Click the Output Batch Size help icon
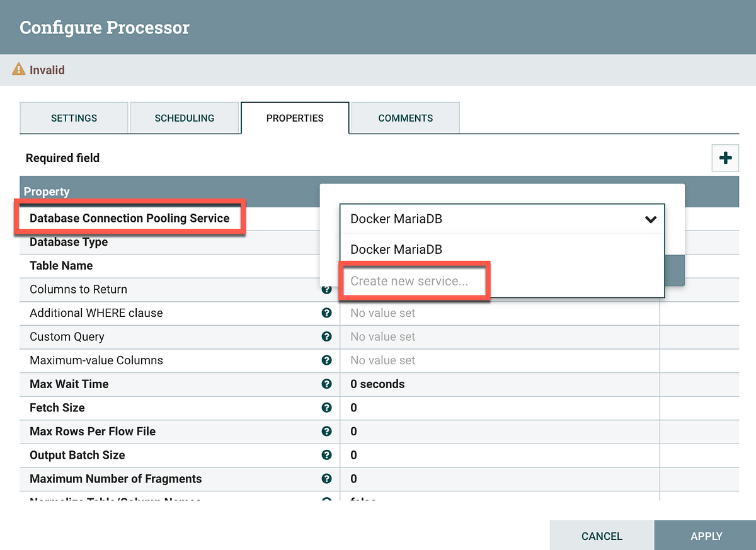The image size is (756, 550). (326, 455)
